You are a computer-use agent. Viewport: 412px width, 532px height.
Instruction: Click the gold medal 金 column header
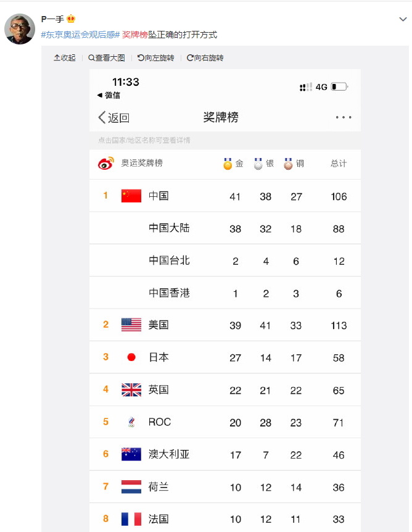coord(233,164)
